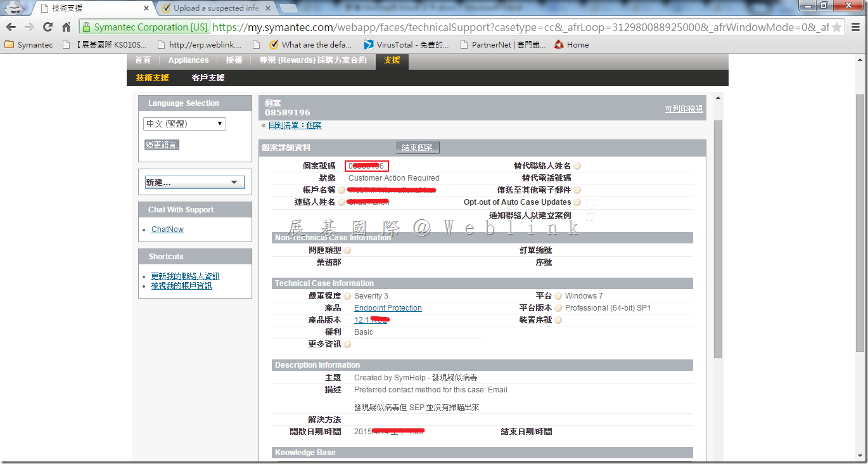Go back via 回到清單:個案 link
The width and height of the screenshot is (868, 464).
[x=295, y=126]
